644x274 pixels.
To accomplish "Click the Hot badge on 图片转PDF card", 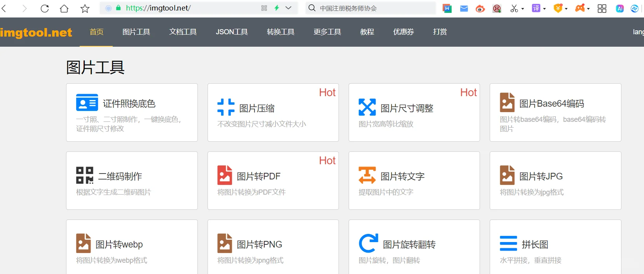I will [x=327, y=160].
